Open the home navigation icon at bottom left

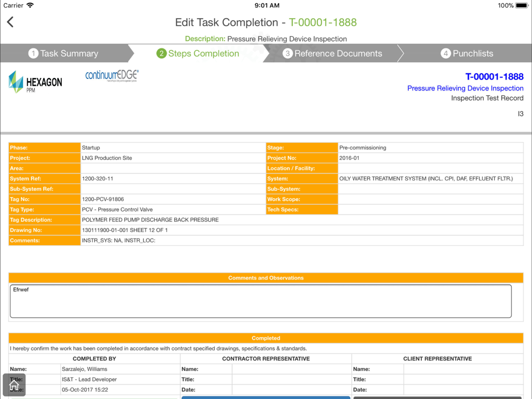pos(14,384)
